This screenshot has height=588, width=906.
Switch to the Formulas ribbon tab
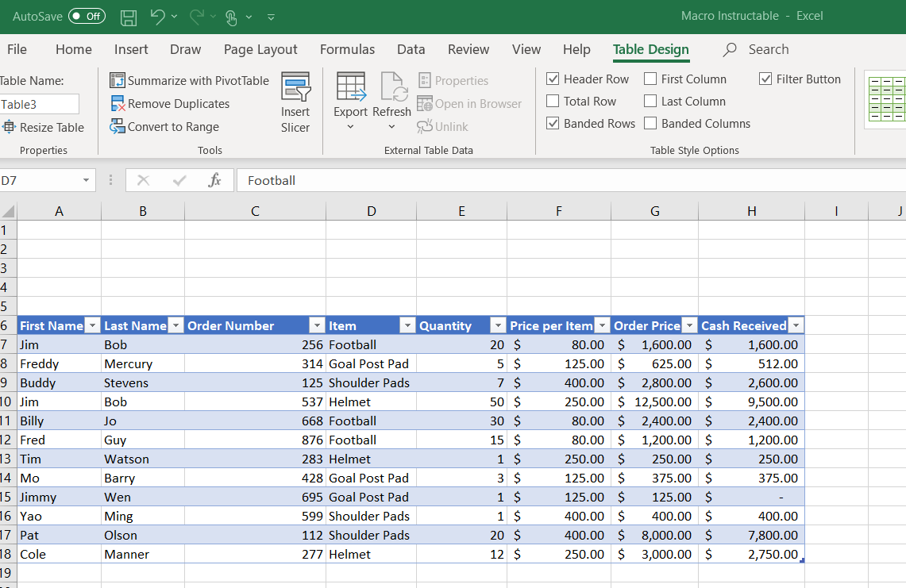click(347, 49)
